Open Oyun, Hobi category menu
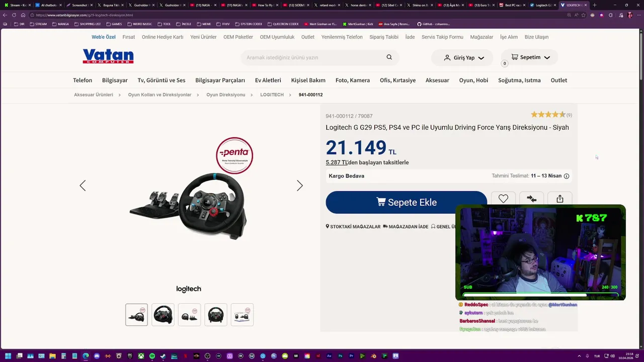 (x=473, y=80)
